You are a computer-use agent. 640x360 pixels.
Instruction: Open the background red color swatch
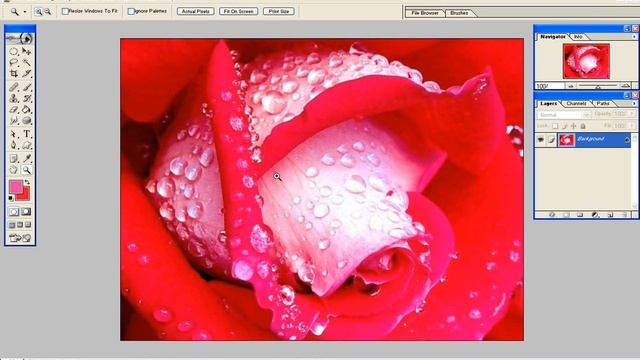(x=25, y=195)
